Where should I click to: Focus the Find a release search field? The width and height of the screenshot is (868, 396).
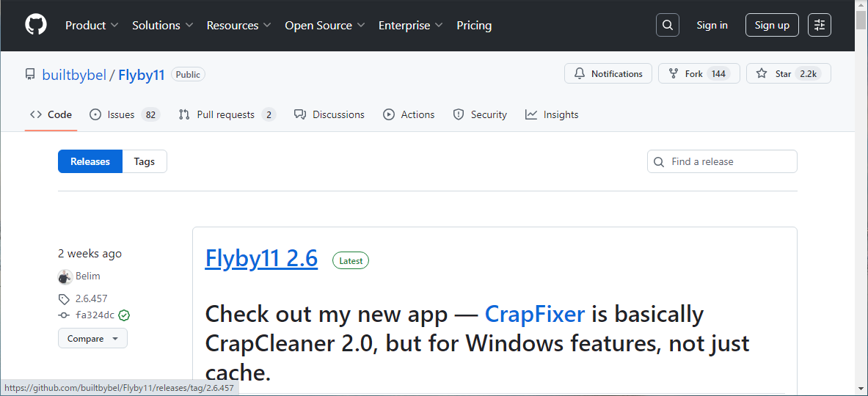point(723,161)
